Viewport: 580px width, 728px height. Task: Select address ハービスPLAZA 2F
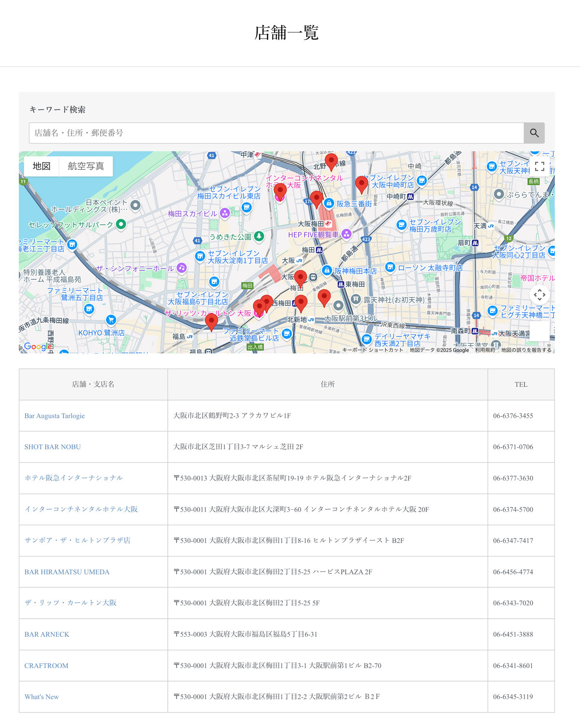click(342, 572)
